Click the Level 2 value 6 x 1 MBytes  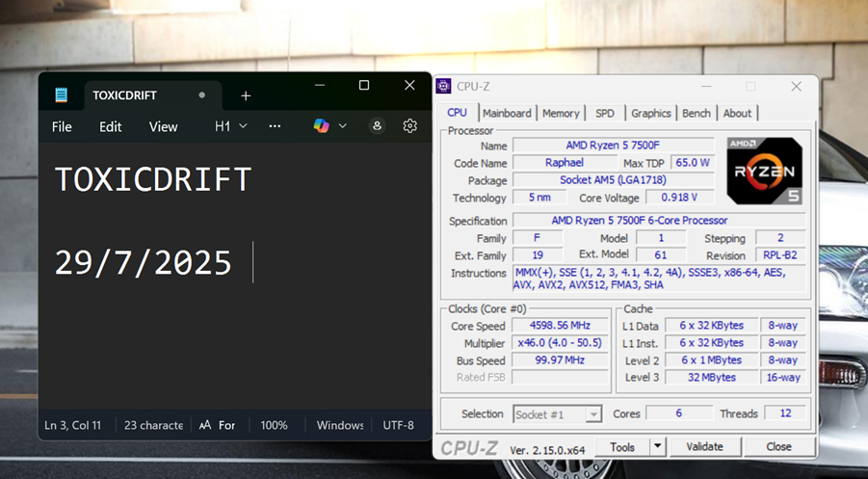click(x=711, y=359)
